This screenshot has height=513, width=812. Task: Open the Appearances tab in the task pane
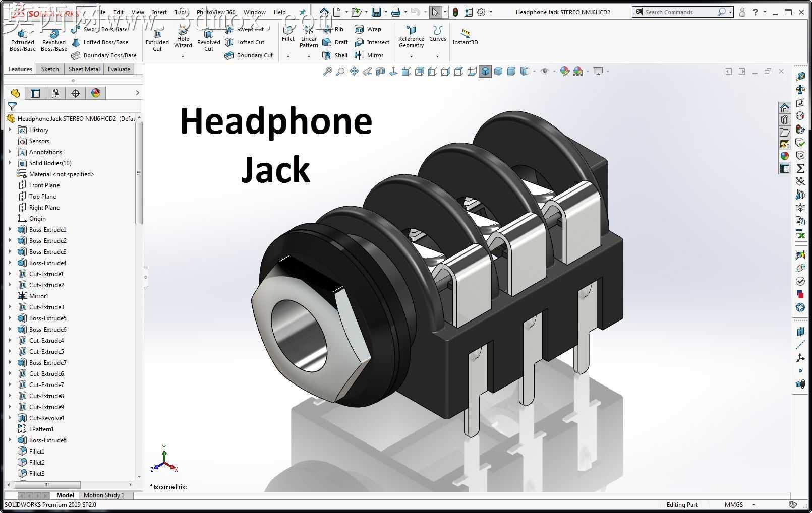[x=785, y=156]
